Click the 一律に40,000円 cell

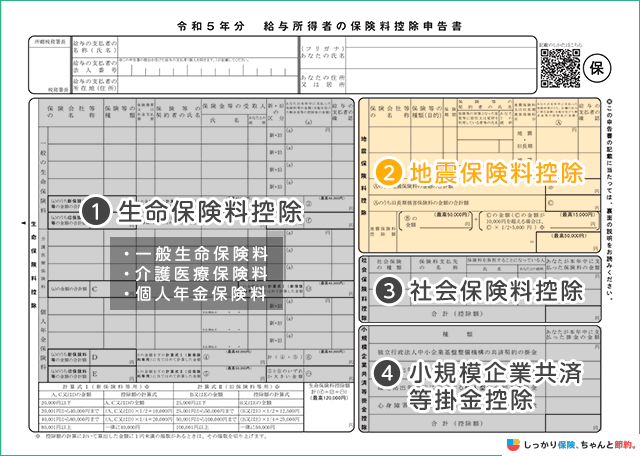click(138, 427)
